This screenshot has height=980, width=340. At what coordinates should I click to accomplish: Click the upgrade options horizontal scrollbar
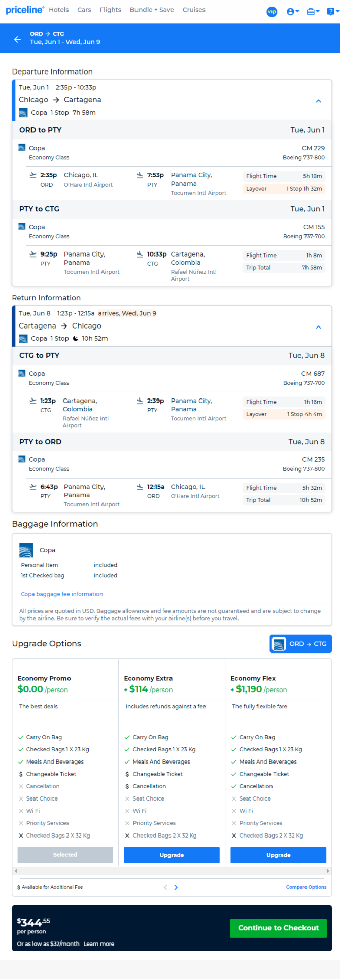tap(172, 870)
